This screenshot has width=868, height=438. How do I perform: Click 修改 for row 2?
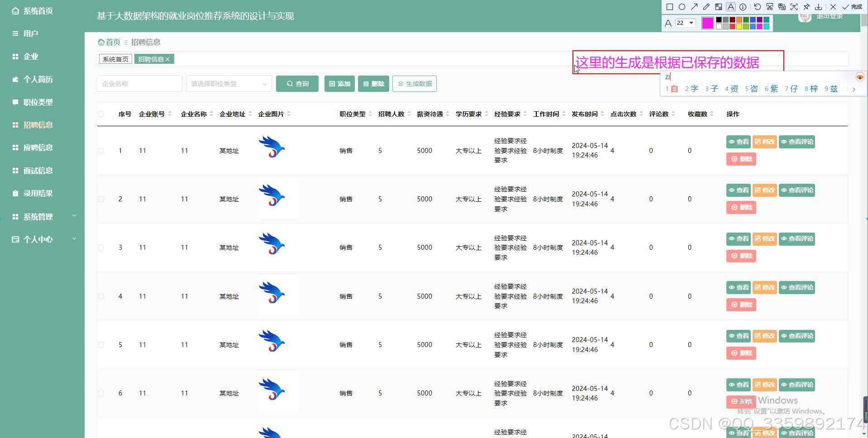tap(765, 190)
